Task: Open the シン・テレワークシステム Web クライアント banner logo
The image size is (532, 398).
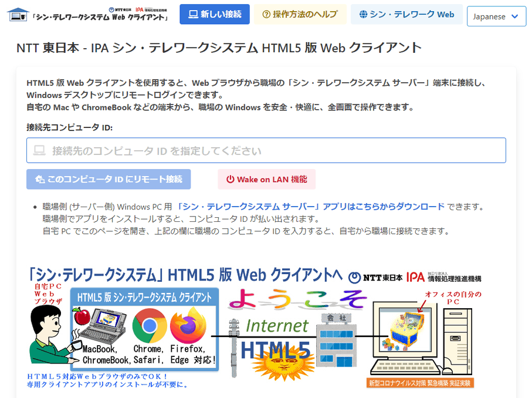Action: click(x=88, y=14)
